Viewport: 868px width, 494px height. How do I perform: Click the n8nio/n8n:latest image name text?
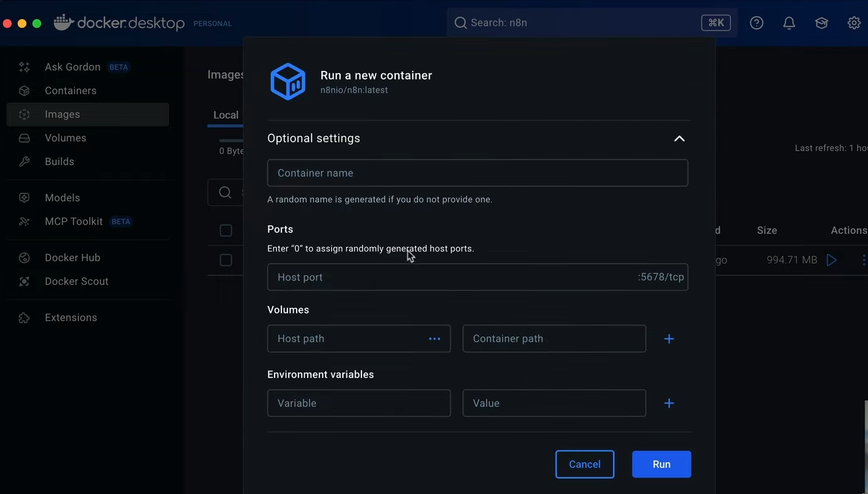tap(354, 90)
